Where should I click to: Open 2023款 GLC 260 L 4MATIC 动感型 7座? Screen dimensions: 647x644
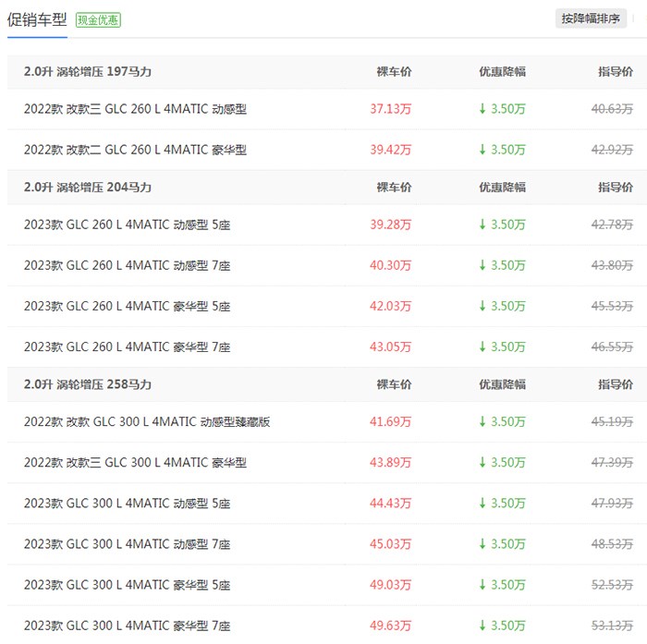128,265
